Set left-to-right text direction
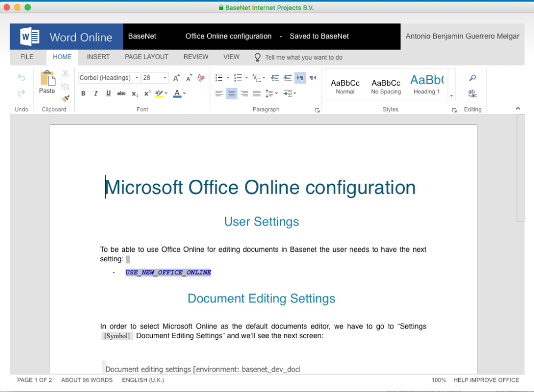The width and height of the screenshot is (534, 392). point(300,78)
